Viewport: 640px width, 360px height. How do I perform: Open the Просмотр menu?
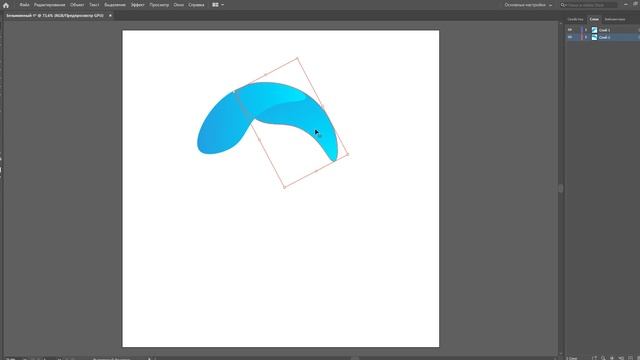(159, 5)
